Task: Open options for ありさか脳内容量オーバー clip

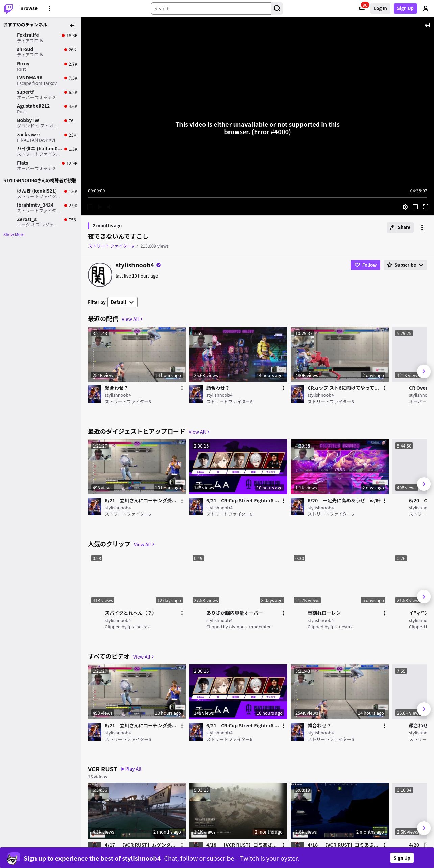Action: tap(283, 613)
